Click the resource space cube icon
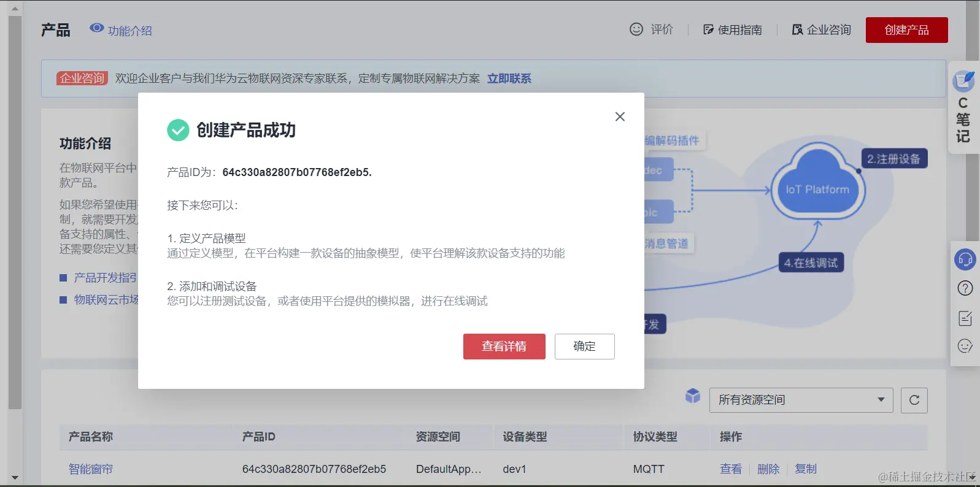The image size is (980, 487). point(693,396)
